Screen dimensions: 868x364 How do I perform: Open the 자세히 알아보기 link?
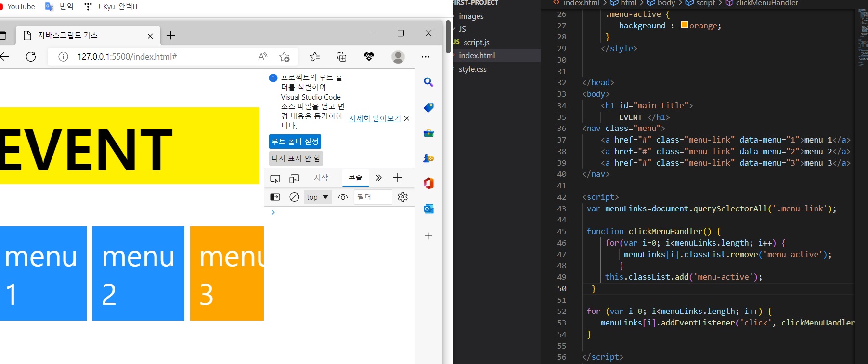tap(375, 118)
